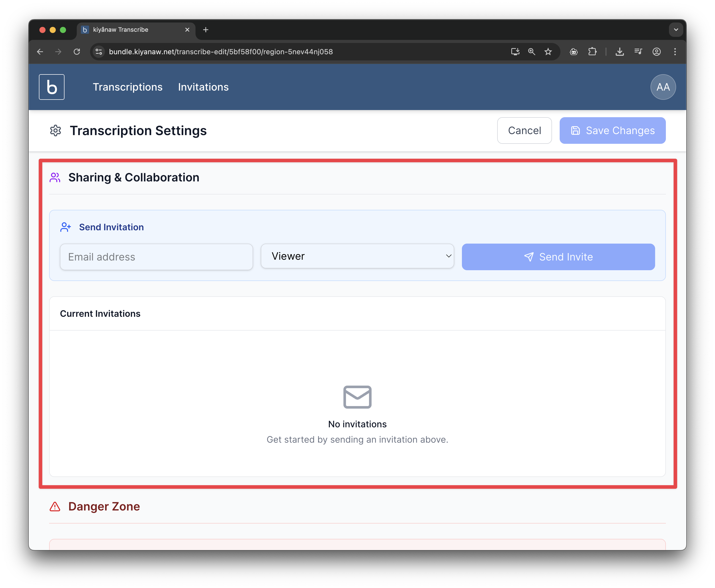Click the browser reload icon
The width and height of the screenshot is (715, 588).
(77, 52)
